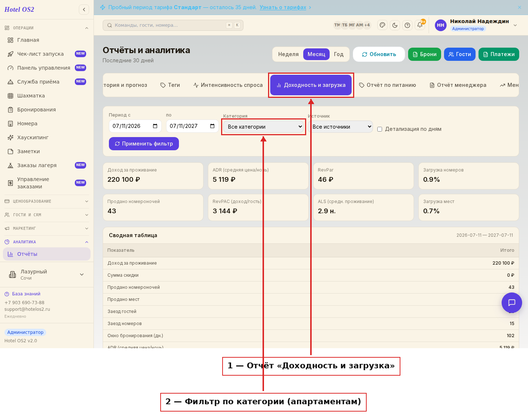
Task: Click the +4 team avatars badge
Action: tap(367, 25)
